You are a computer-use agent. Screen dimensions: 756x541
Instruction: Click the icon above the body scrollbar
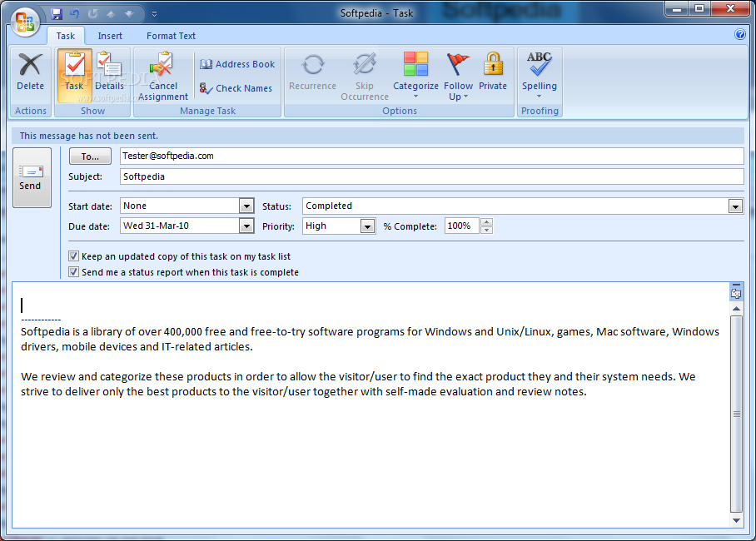(x=736, y=292)
